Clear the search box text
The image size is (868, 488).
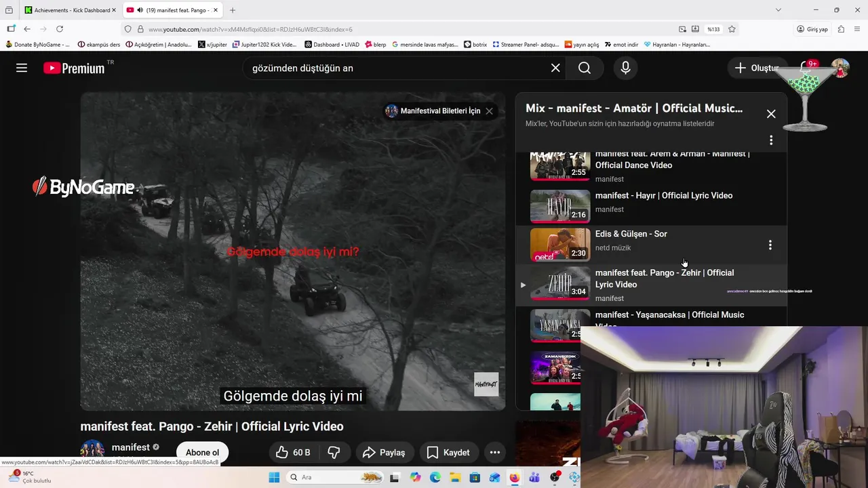point(555,68)
